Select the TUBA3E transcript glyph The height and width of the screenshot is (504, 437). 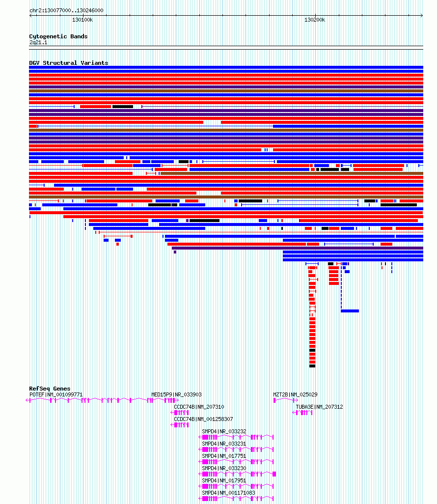302,413
